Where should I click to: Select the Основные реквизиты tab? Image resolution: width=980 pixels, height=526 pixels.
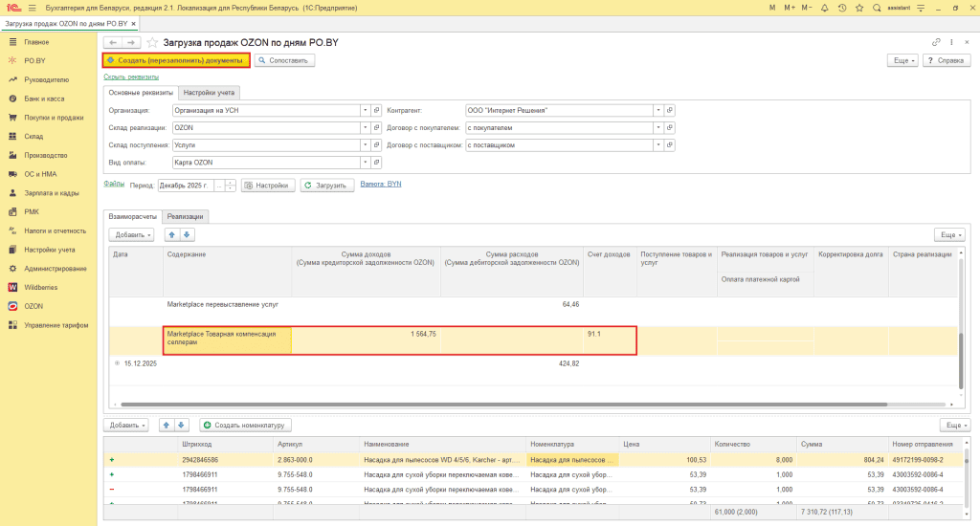141,93
